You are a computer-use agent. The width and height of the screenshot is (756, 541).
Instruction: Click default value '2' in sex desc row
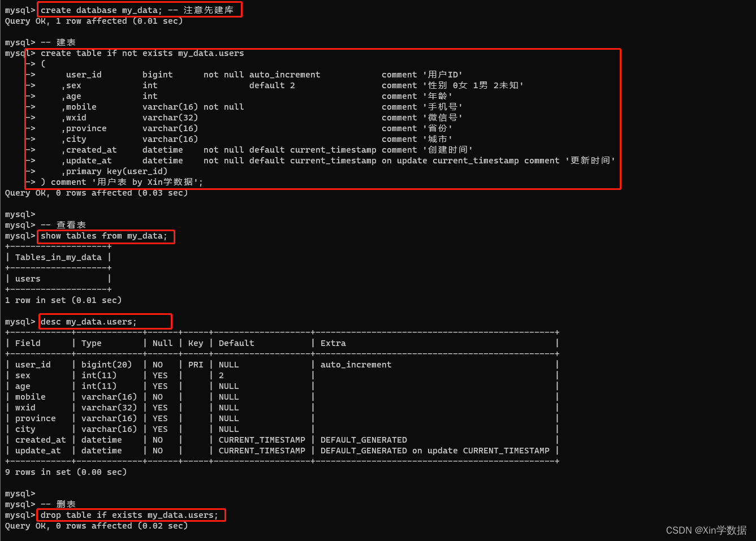pyautogui.click(x=221, y=375)
